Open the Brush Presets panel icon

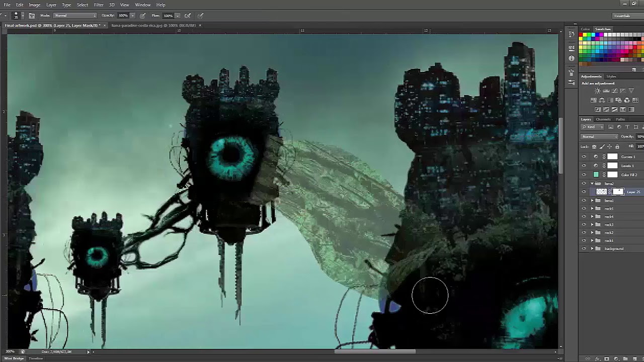coord(572,72)
